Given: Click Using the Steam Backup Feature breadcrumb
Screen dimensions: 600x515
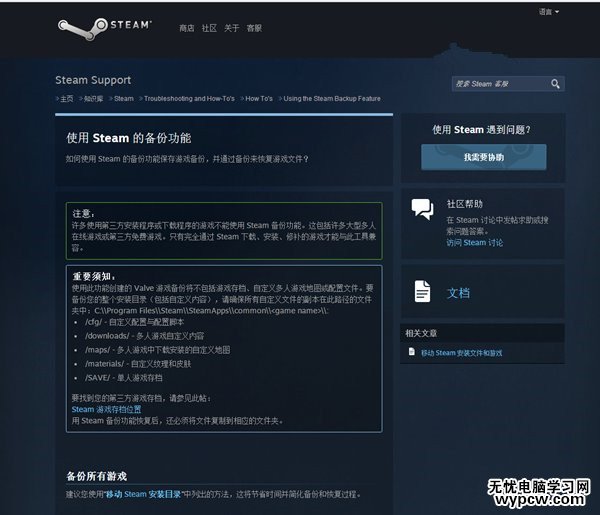Looking at the screenshot, I should click(332, 99).
